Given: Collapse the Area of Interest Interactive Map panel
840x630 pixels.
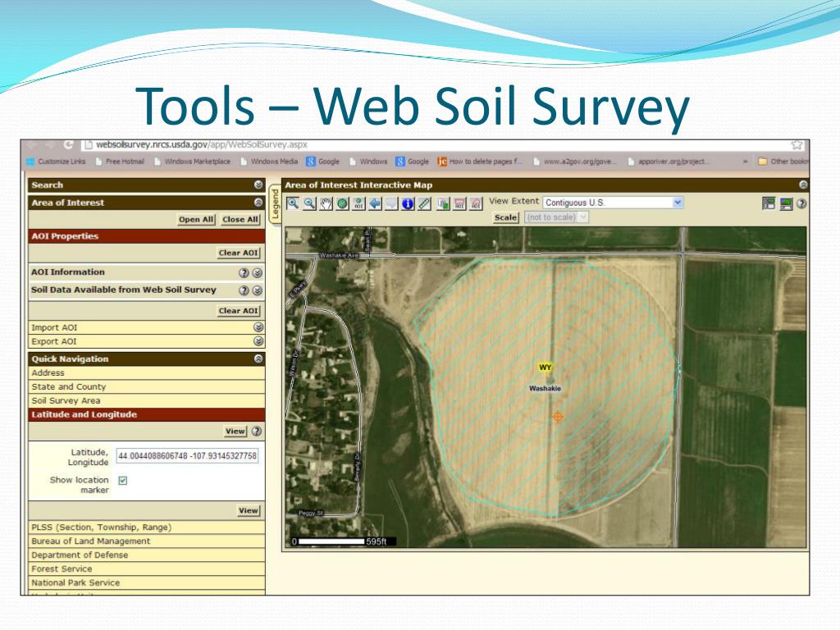Looking at the screenshot, I should pyautogui.click(x=802, y=185).
